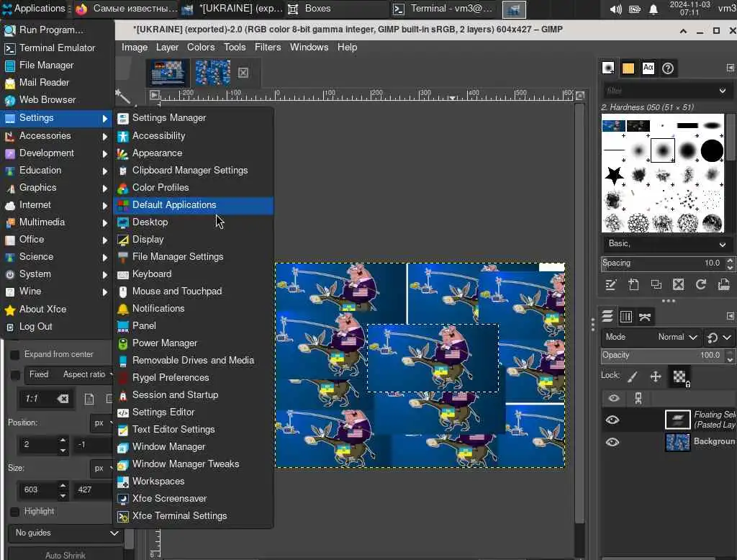Expand the Graphics submenu
This screenshot has width=737, height=560.
(56, 188)
